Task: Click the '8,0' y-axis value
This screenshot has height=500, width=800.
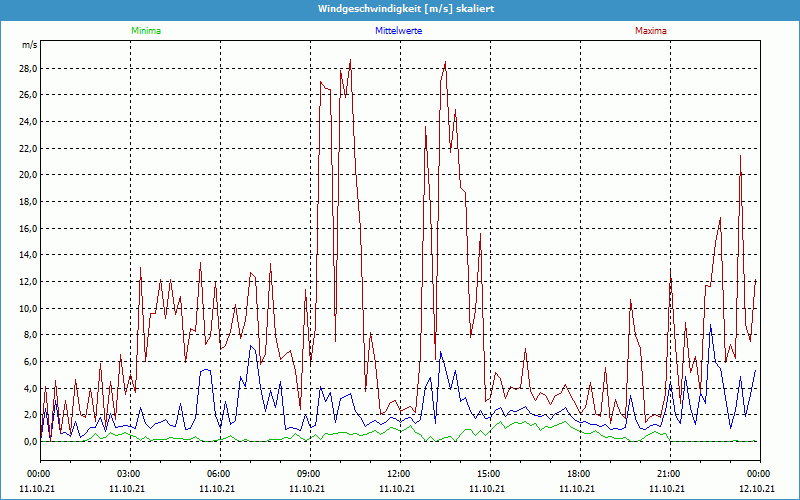Action: click(31, 335)
